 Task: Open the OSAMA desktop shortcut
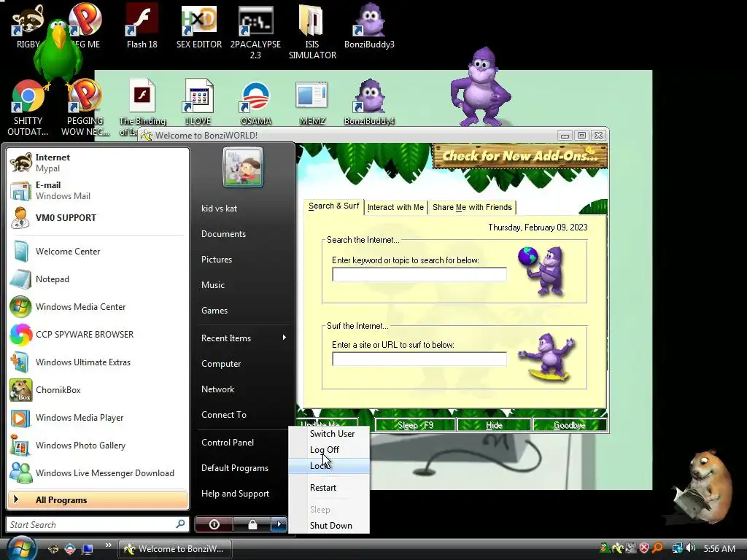tap(256, 102)
